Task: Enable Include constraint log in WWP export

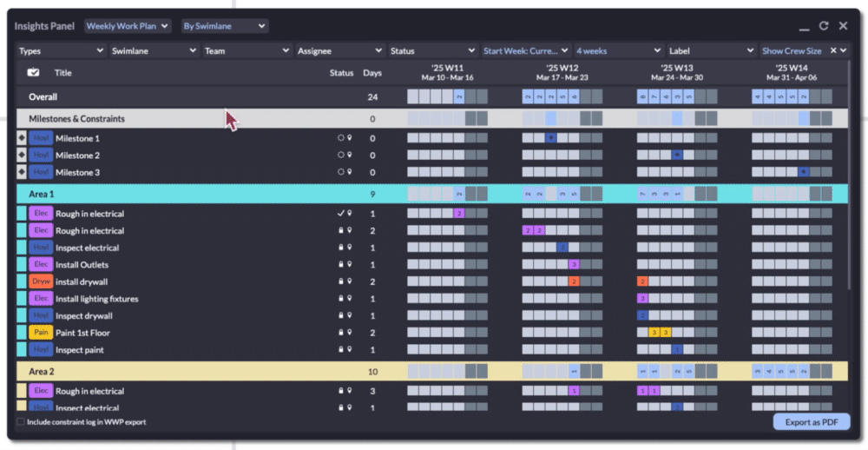Action: tap(21, 421)
